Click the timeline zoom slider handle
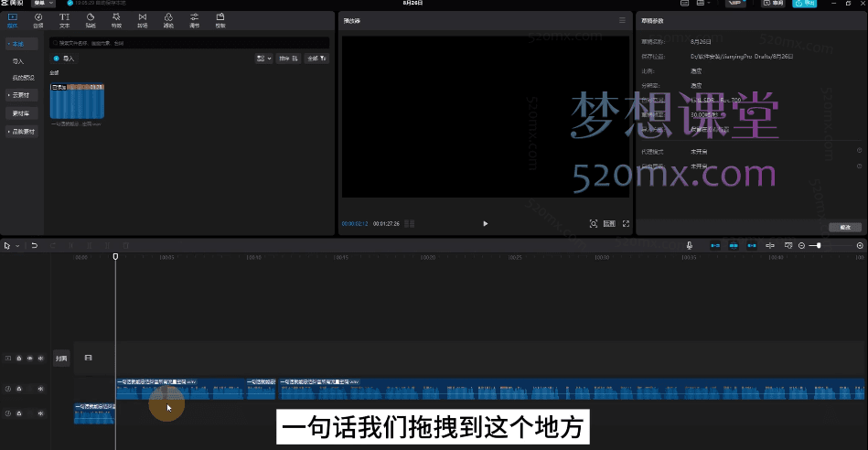This screenshot has width=868, height=450. (x=819, y=246)
